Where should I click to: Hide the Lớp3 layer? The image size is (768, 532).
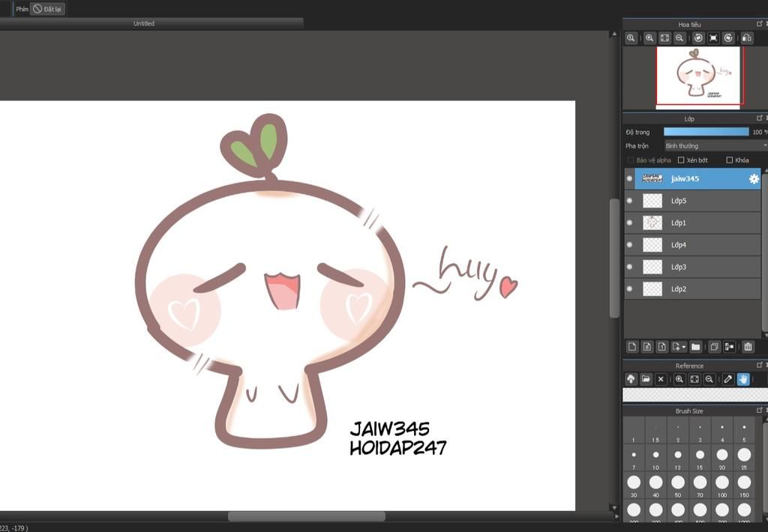[629, 267]
